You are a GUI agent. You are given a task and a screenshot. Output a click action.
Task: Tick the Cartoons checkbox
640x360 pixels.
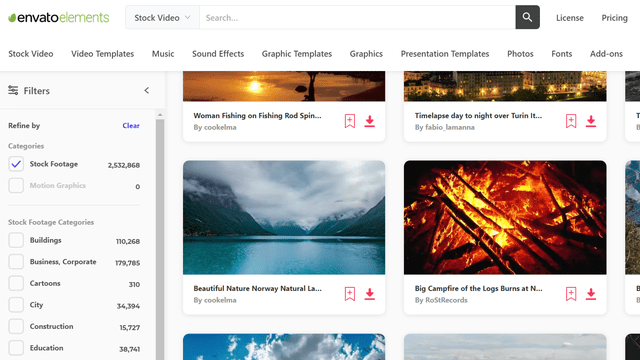pos(16,283)
